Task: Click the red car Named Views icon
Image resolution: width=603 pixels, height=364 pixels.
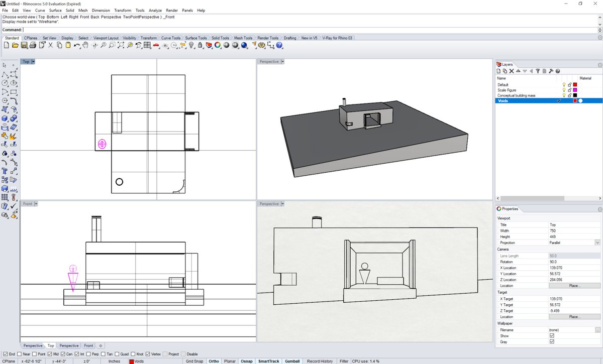Action: click(x=156, y=45)
